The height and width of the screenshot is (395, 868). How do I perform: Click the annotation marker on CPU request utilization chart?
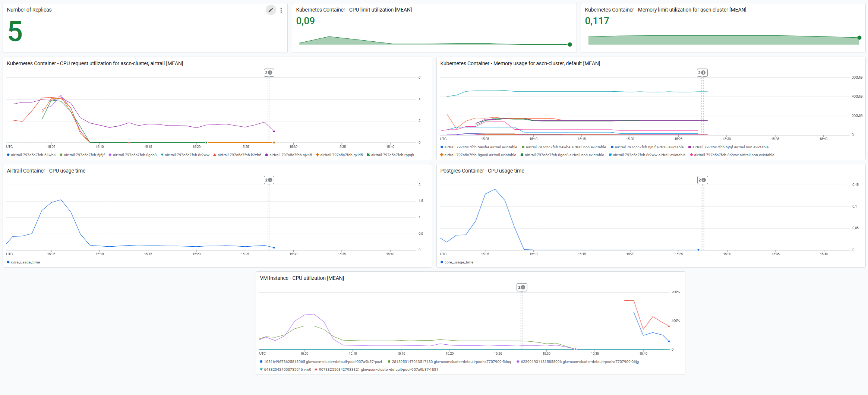click(x=269, y=73)
